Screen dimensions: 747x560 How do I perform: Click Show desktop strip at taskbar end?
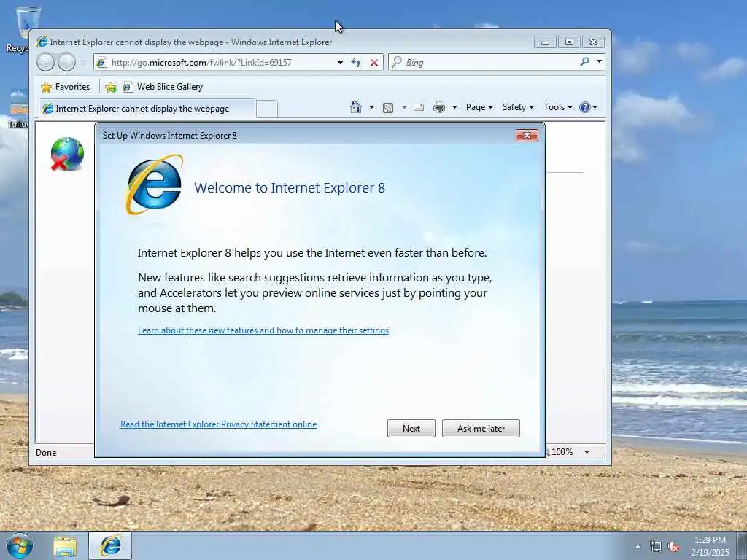click(742, 545)
